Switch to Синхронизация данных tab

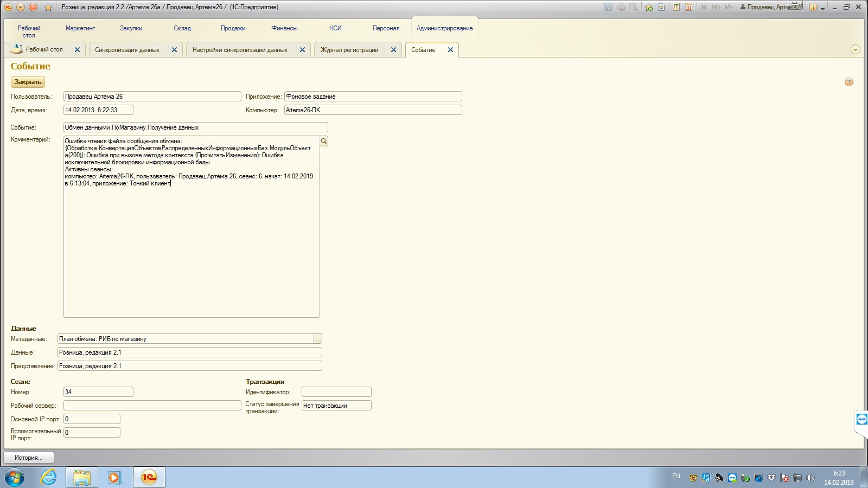click(127, 50)
